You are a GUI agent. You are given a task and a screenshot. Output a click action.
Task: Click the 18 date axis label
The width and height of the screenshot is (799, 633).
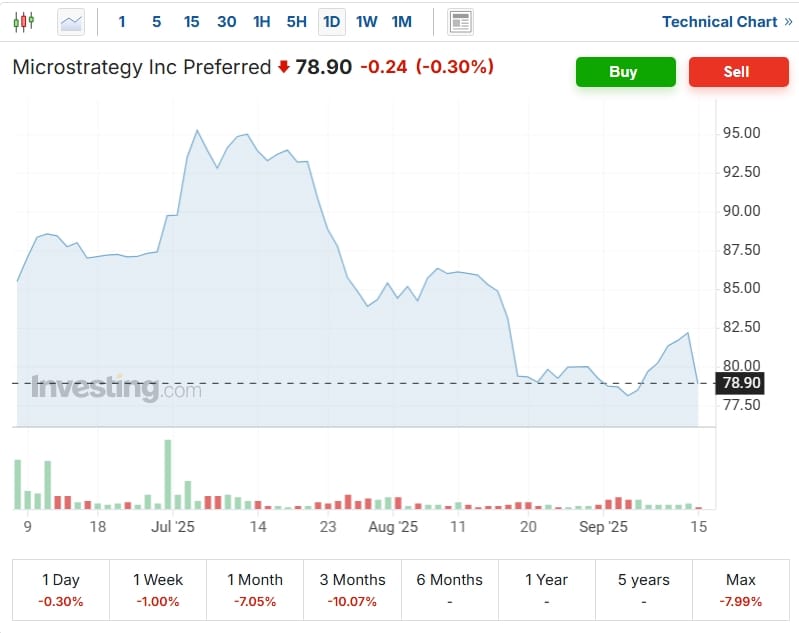(x=98, y=526)
